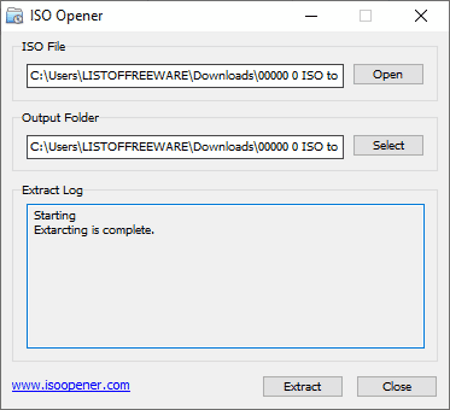
Task: Click the Output Folder path input field
Action: (x=185, y=147)
